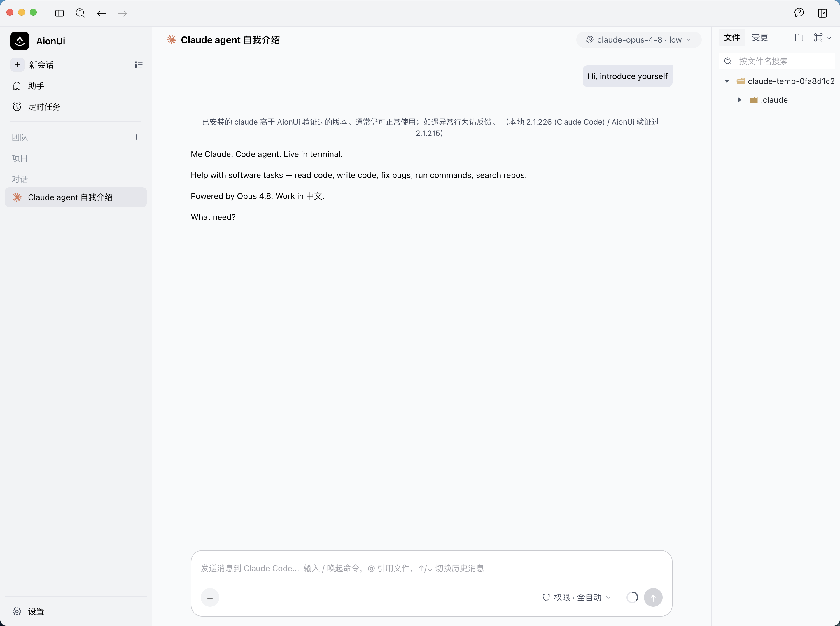840x626 pixels.
Task: Click the Hi, introduce yourself message bubble
Action: (627, 76)
